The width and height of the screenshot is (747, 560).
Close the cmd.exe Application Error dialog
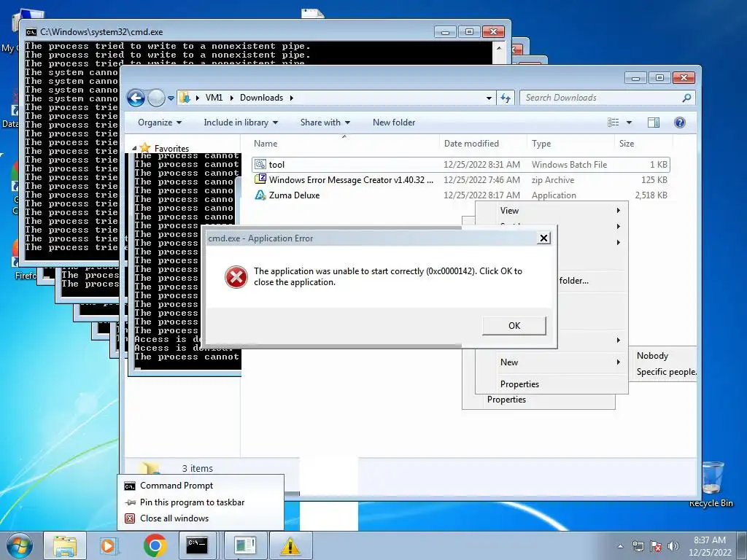543,238
